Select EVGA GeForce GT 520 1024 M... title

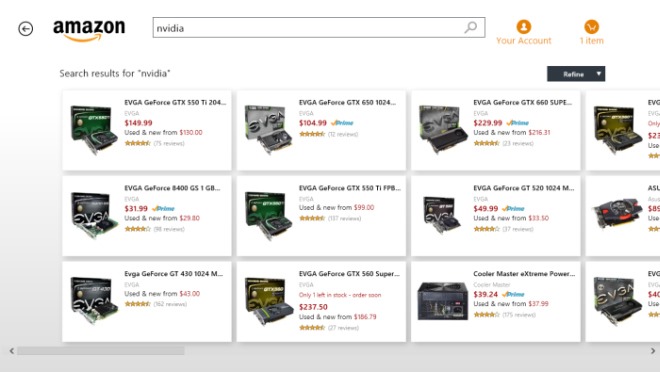point(524,188)
